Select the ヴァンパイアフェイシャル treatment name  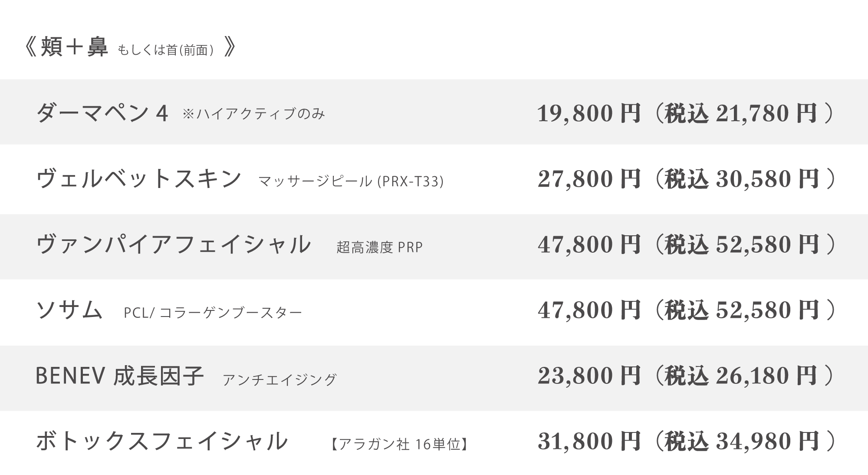pos(174,244)
